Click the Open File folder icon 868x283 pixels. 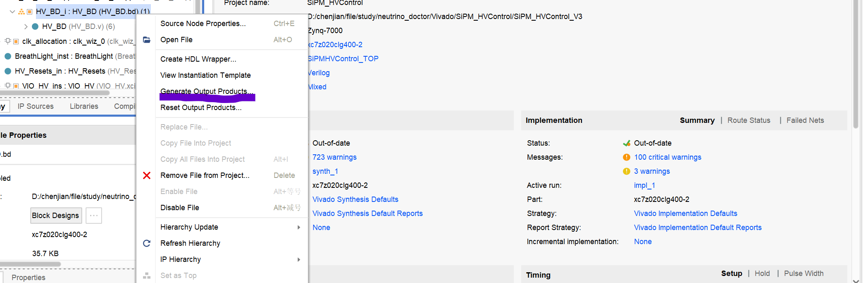pyautogui.click(x=146, y=40)
